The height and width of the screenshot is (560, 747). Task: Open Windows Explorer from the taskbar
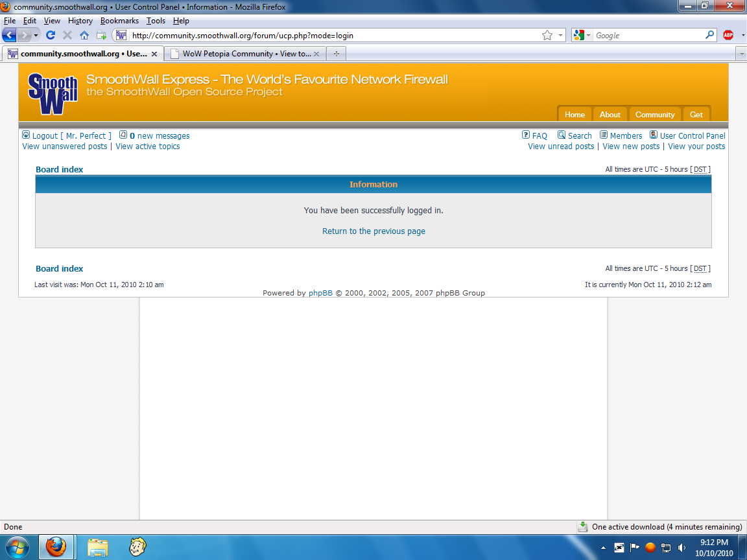point(98,547)
